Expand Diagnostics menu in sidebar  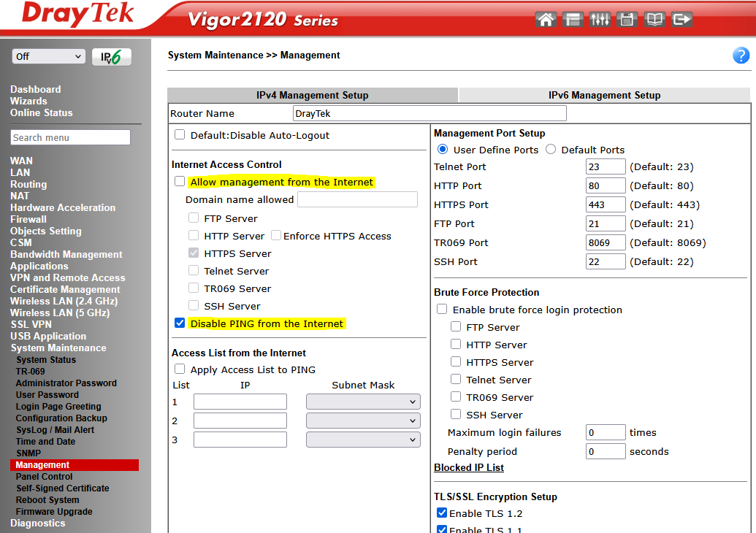pyautogui.click(x=37, y=523)
